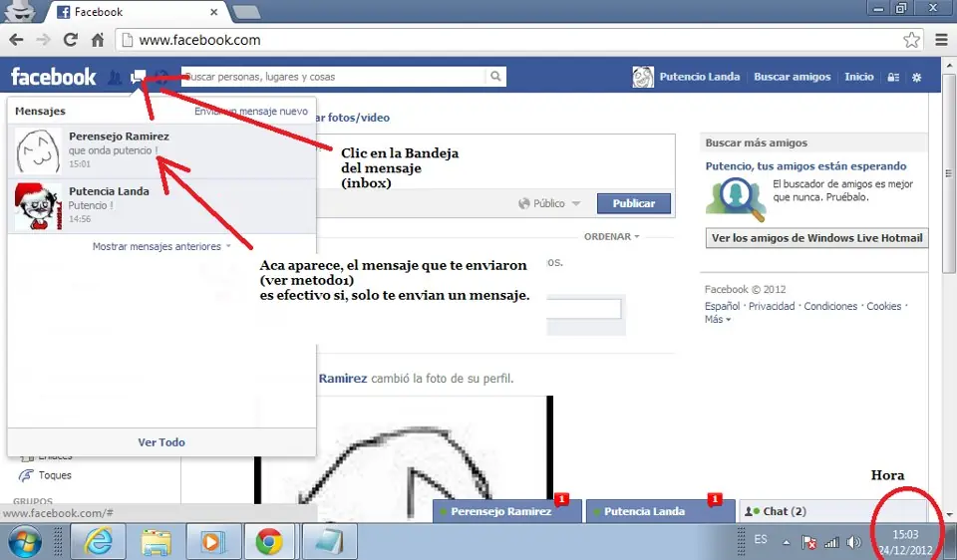Viewport: 957px width, 560px height.
Task: Click Ver los amigos de Windows Live Hotmail
Action: 816,238
